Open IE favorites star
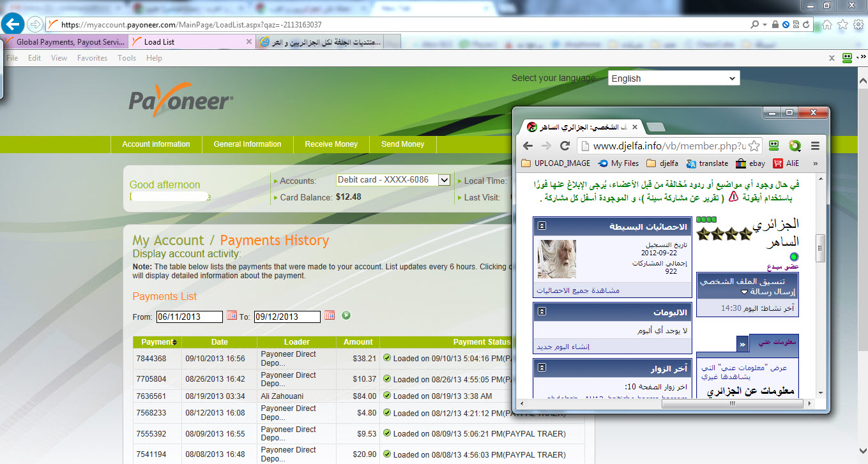The height and width of the screenshot is (464, 868). point(842,24)
